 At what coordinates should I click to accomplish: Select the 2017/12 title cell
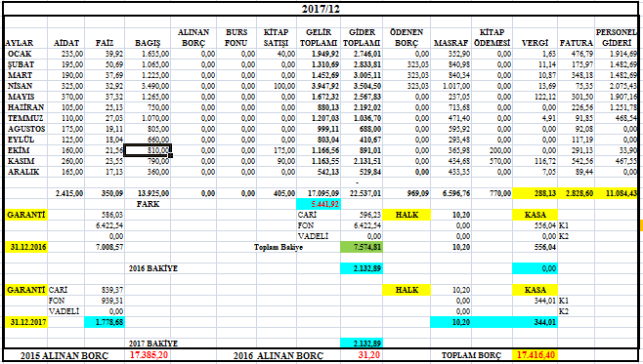[321, 9]
